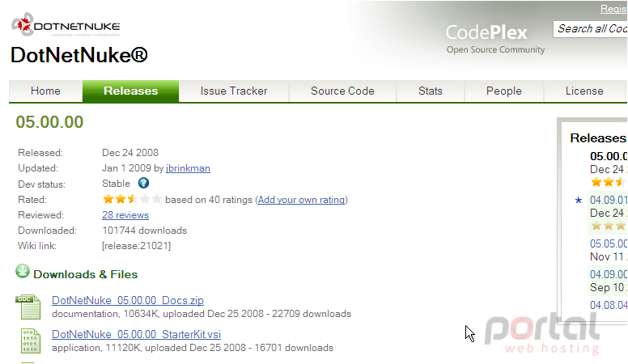
Task: Click sidebar star rating under 05.00.00
Action: (x=608, y=182)
